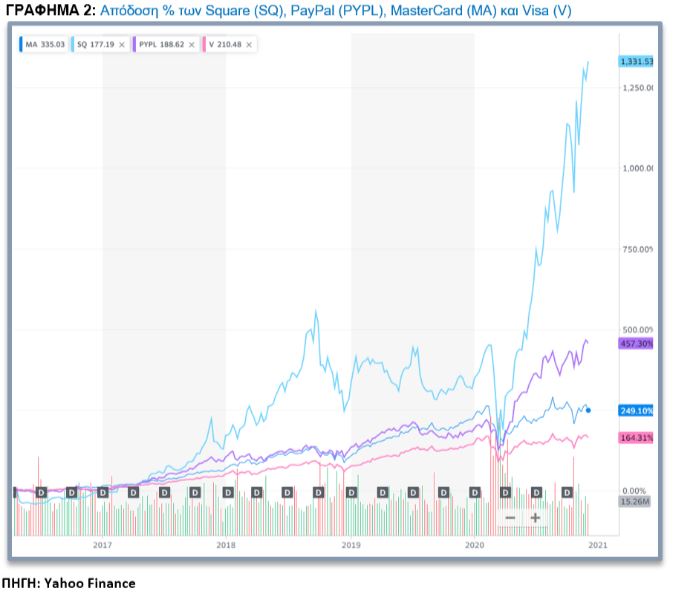Click the 2017 year label on the axis
The image size is (676, 596).
(103, 545)
